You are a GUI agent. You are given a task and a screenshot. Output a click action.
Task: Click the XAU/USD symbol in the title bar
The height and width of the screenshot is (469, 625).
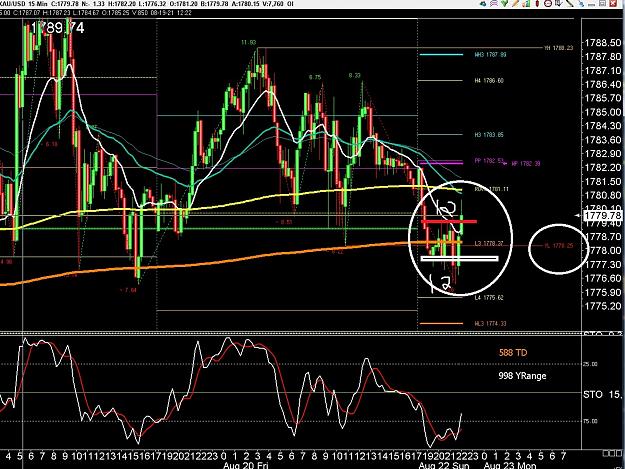point(12,4)
